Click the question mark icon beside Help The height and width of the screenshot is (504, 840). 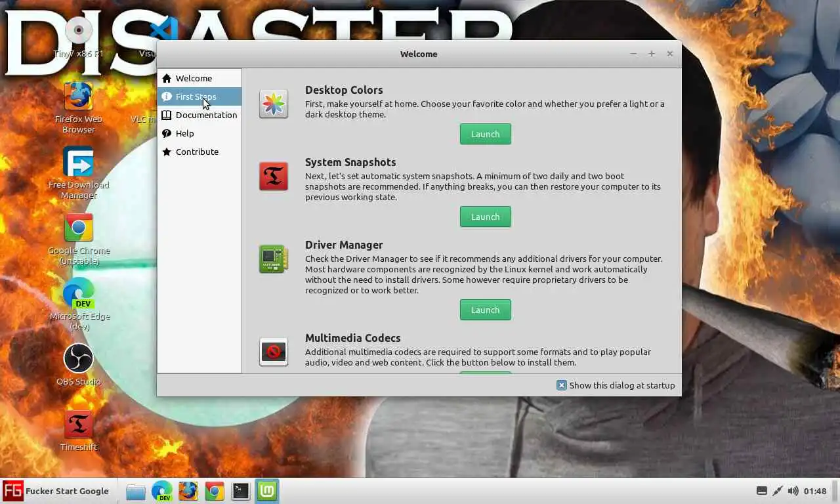pyautogui.click(x=167, y=133)
